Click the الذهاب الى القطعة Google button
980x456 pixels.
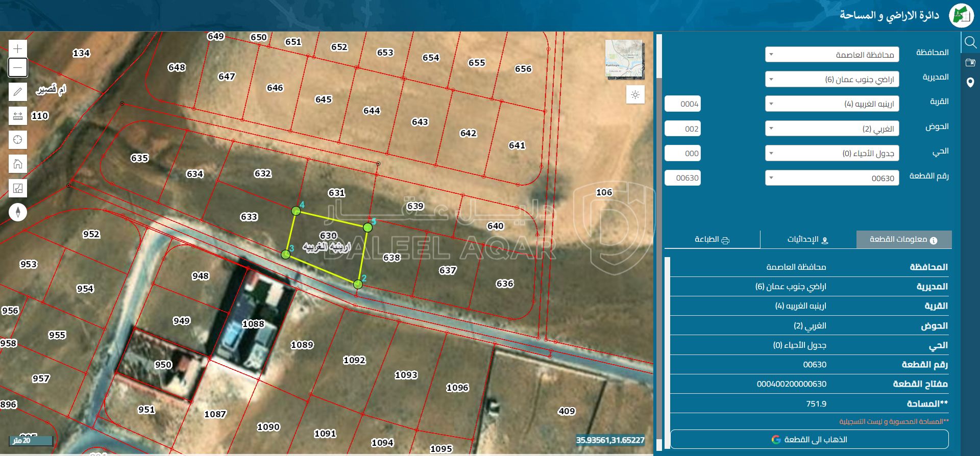click(x=809, y=439)
